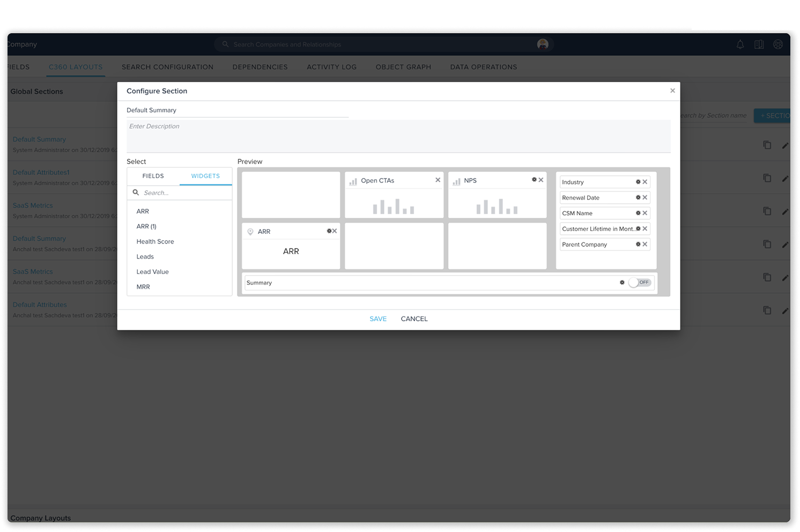Remove the Industry field
This screenshot has height=532, width=800.
point(645,182)
